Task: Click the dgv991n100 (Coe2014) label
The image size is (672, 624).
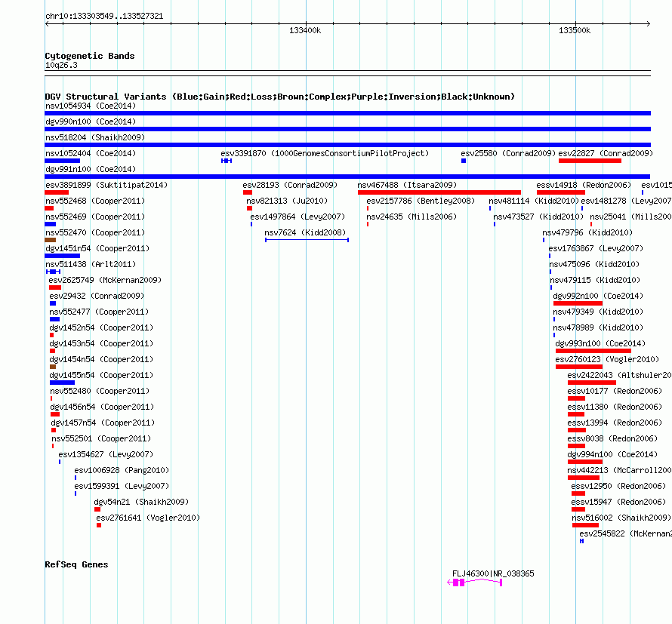Action: (x=91, y=169)
